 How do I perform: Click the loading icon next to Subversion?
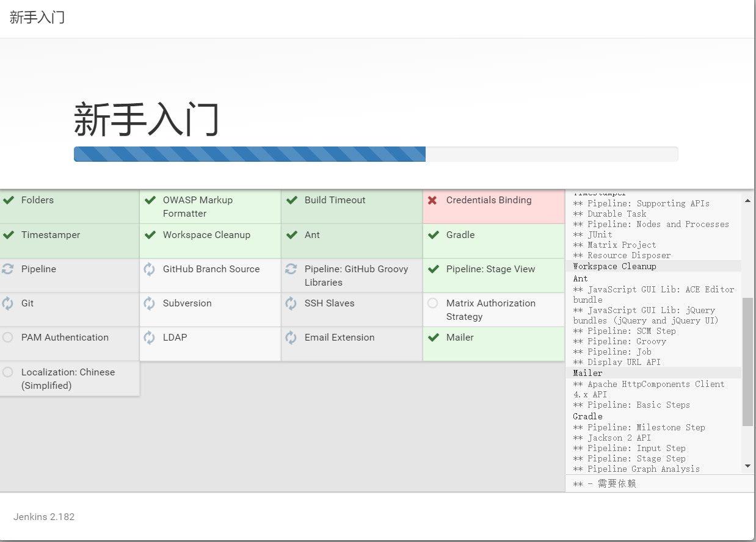click(x=150, y=303)
